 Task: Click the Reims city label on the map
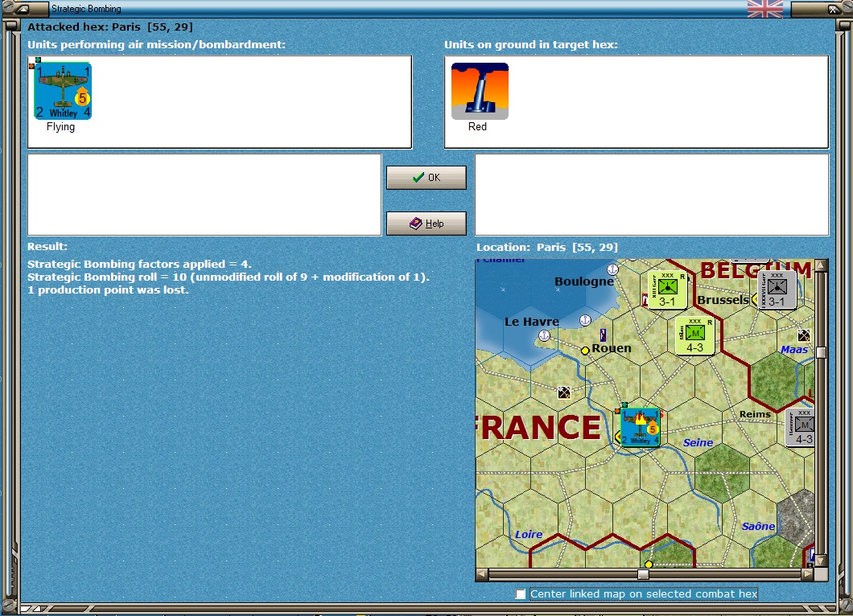[x=755, y=413]
